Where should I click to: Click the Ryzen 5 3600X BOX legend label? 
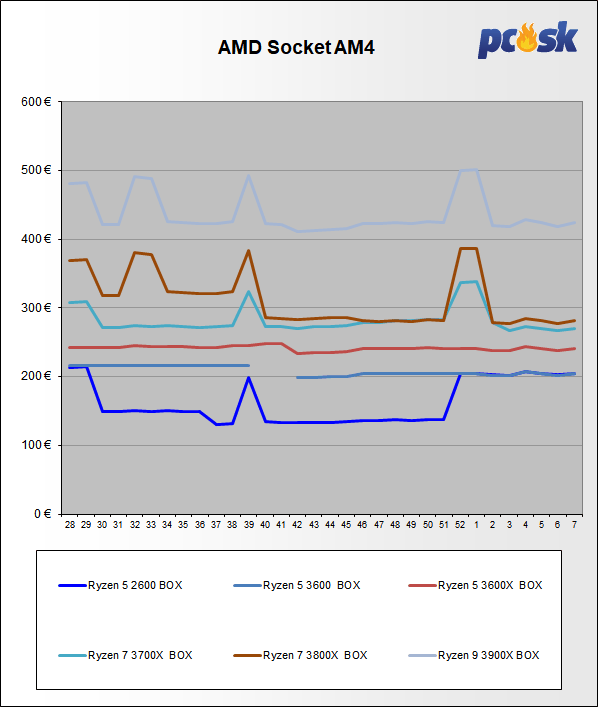[490, 585]
